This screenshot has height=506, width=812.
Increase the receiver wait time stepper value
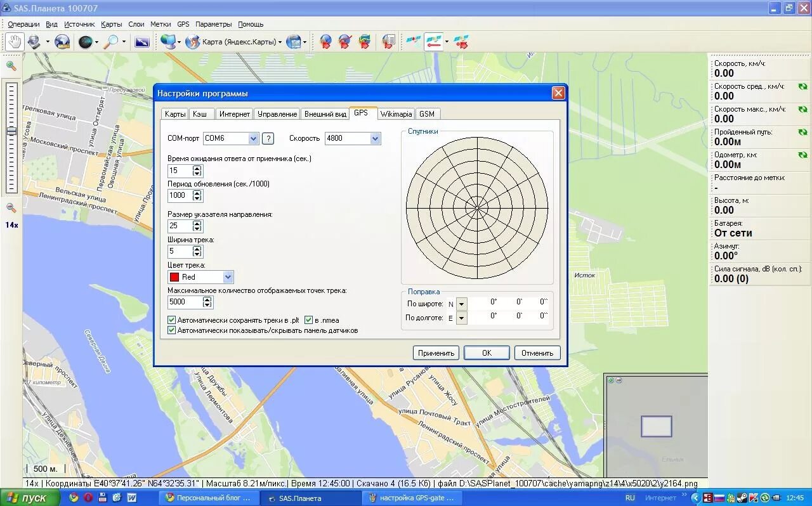(x=197, y=168)
